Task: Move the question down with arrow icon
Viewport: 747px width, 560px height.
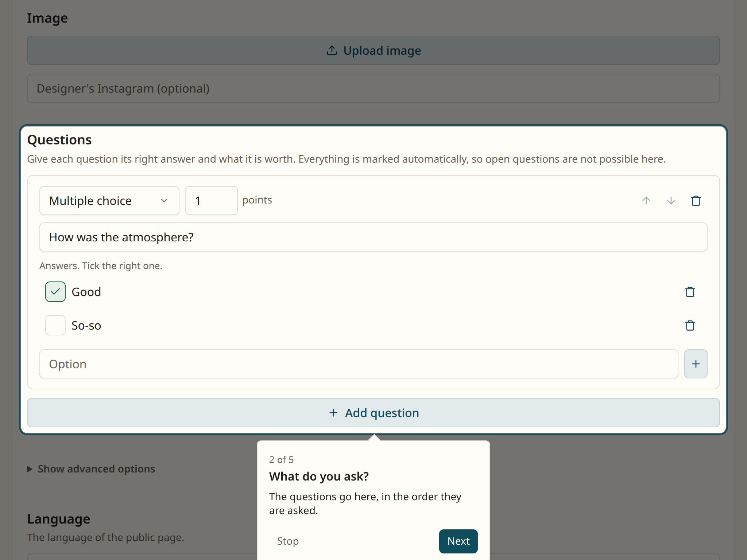Action: point(671,201)
